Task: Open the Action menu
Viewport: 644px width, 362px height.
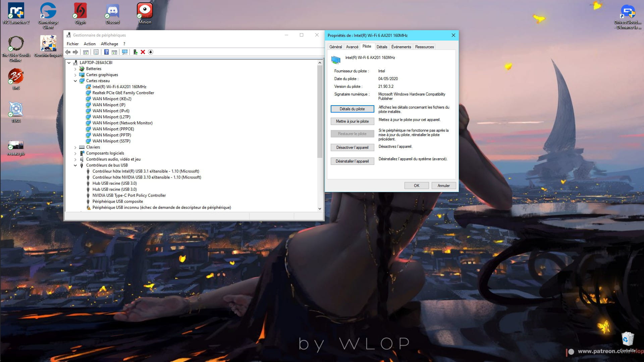Action: pyautogui.click(x=90, y=44)
